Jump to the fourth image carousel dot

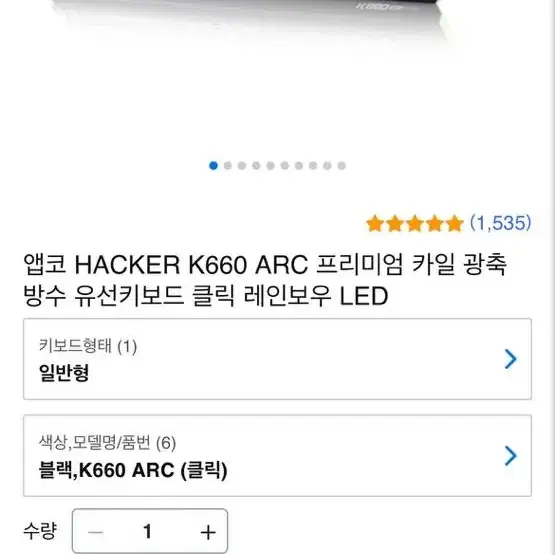click(256, 166)
